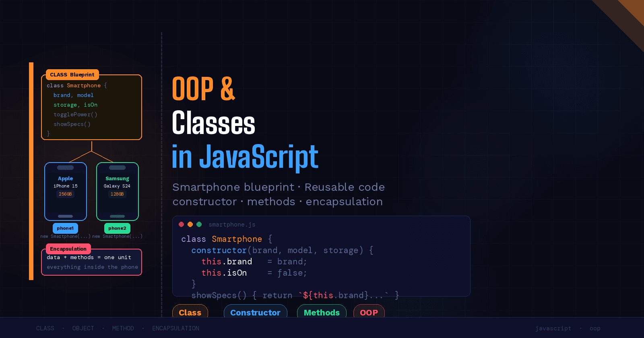Screen dimensions: 644x338
Task: Click the 256GB storage badge
Action: click(x=65, y=194)
